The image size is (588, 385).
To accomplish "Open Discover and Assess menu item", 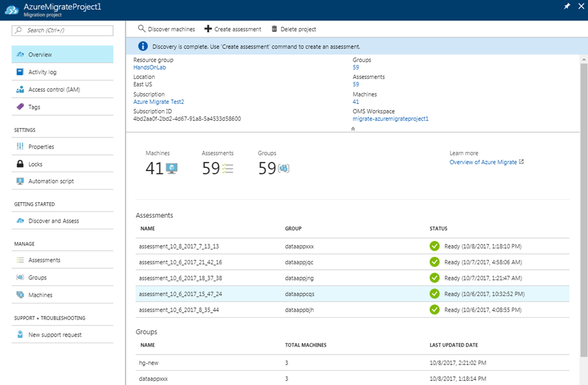I will 62,221.
